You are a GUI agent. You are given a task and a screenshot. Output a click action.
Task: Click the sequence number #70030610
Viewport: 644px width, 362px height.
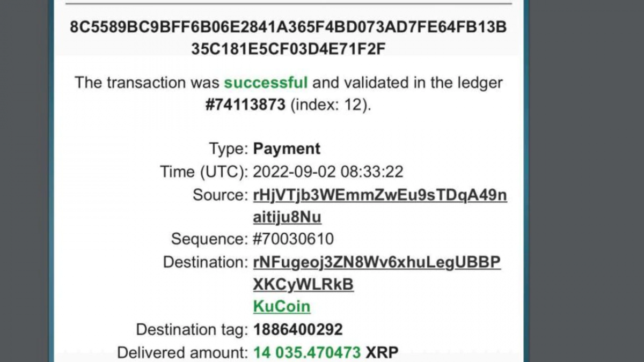click(293, 239)
